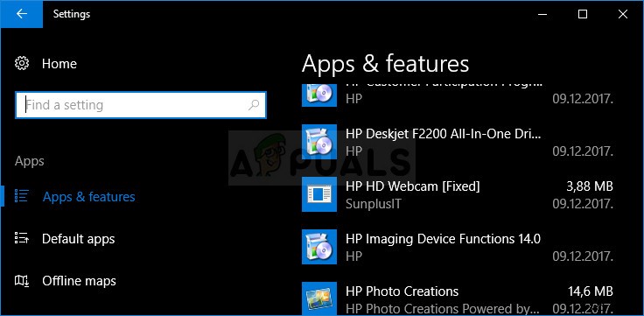Close the Settings window
The width and height of the screenshot is (644, 316).
coord(623,14)
